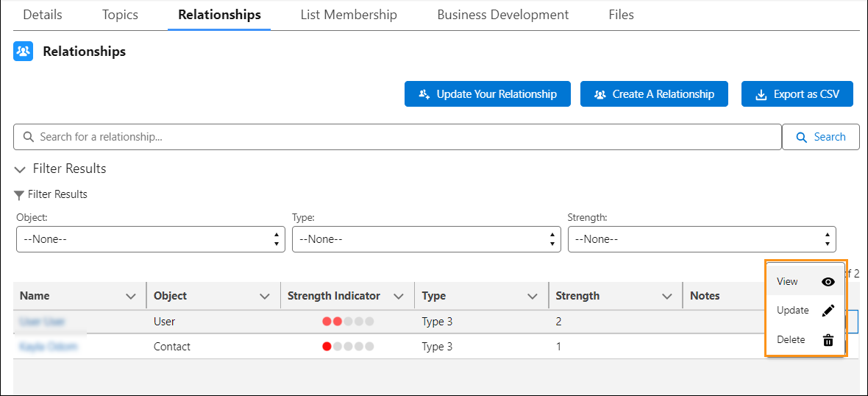Viewport: 868px width, 396px height.
Task: Click Create A Relationship button
Action: (x=655, y=94)
